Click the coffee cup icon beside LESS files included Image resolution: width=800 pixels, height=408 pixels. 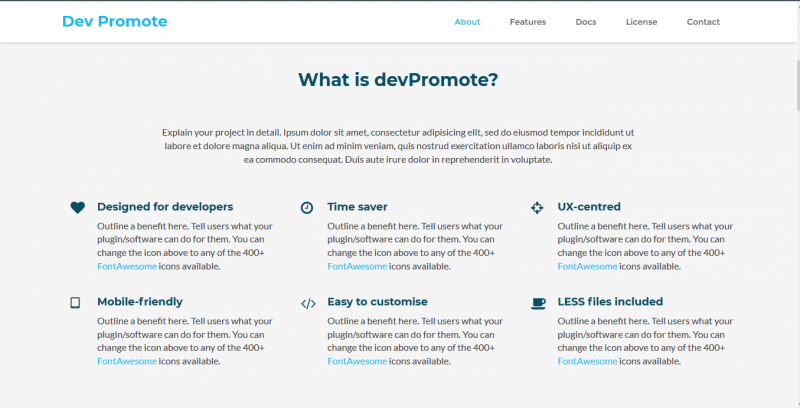point(538,303)
